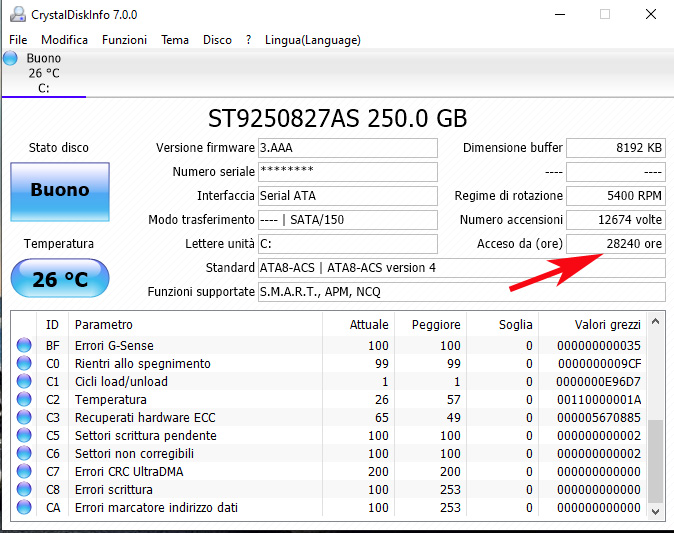Click the status circle for Cicli load/unload

coord(24,381)
